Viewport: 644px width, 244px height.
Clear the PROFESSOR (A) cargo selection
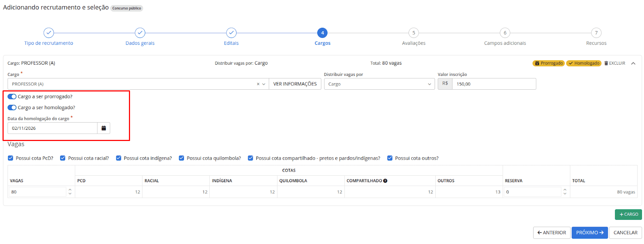[x=258, y=84]
